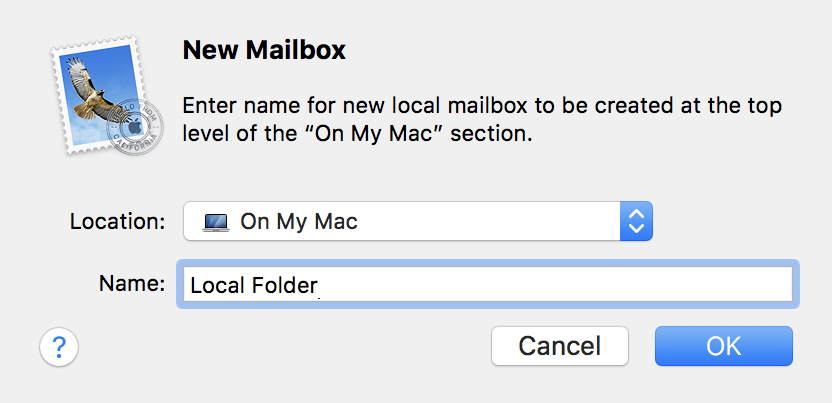Screen dimensions: 832x403
Task: Open help with the question mark button
Action: point(59,347)
